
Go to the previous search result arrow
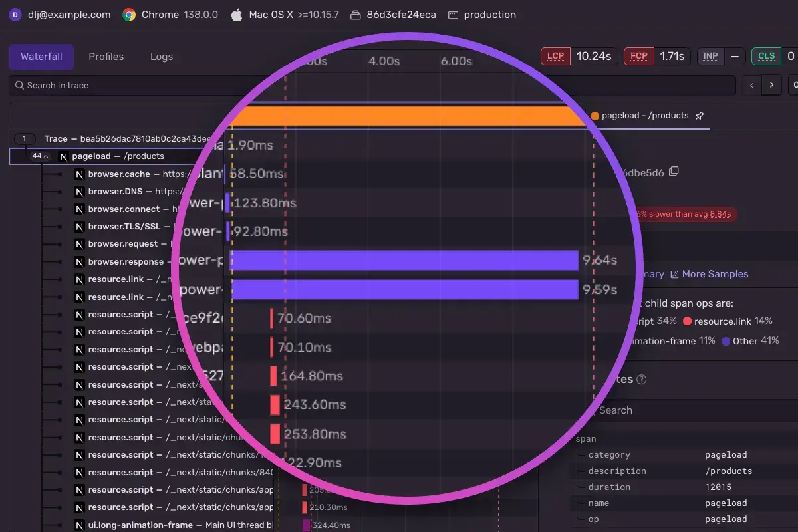752,85
